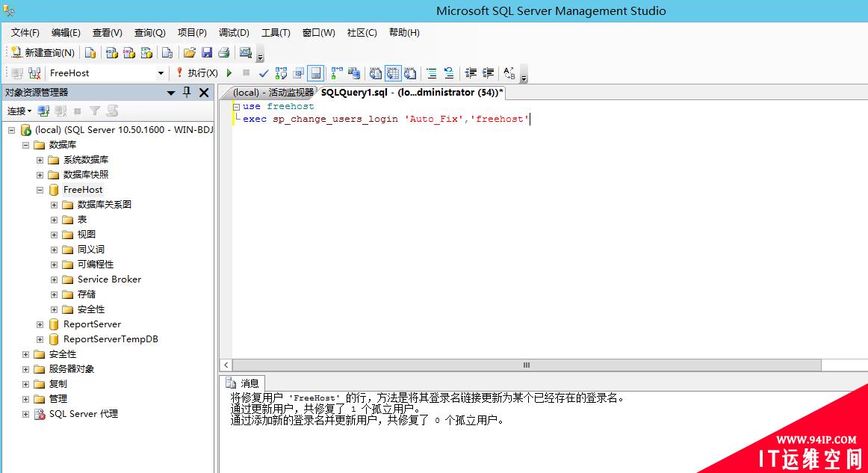Image resolution: width=868 pixels, height=473 pixels.
Task: Click the Uncomment selected lines icon
Action: tap(449, 73)
